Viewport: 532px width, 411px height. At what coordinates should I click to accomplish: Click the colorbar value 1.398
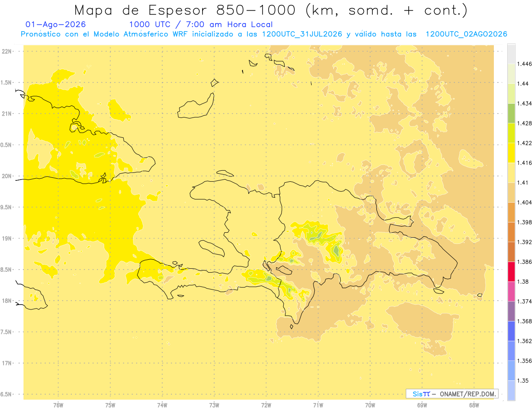pos(525,222)
